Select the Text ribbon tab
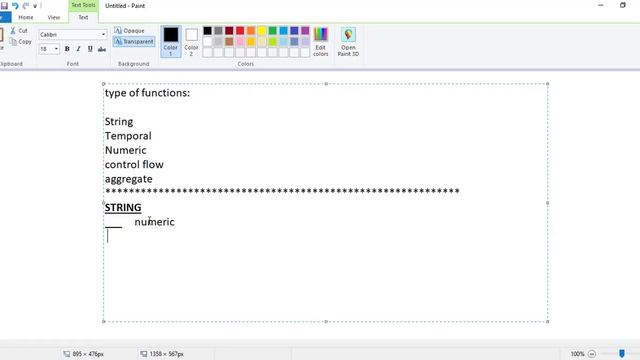Image resolution: width=640 pixels, height=360 pixels. [83, 18]
